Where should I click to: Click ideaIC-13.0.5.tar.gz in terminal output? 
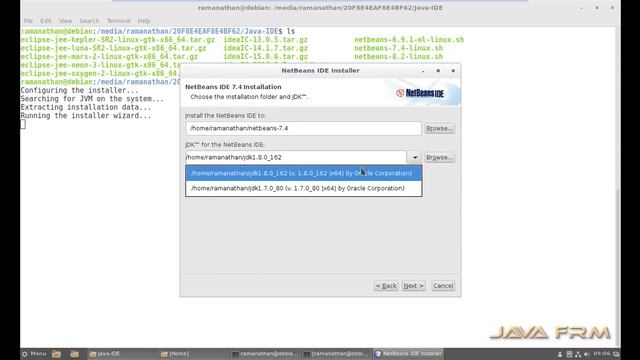(265, 40)
